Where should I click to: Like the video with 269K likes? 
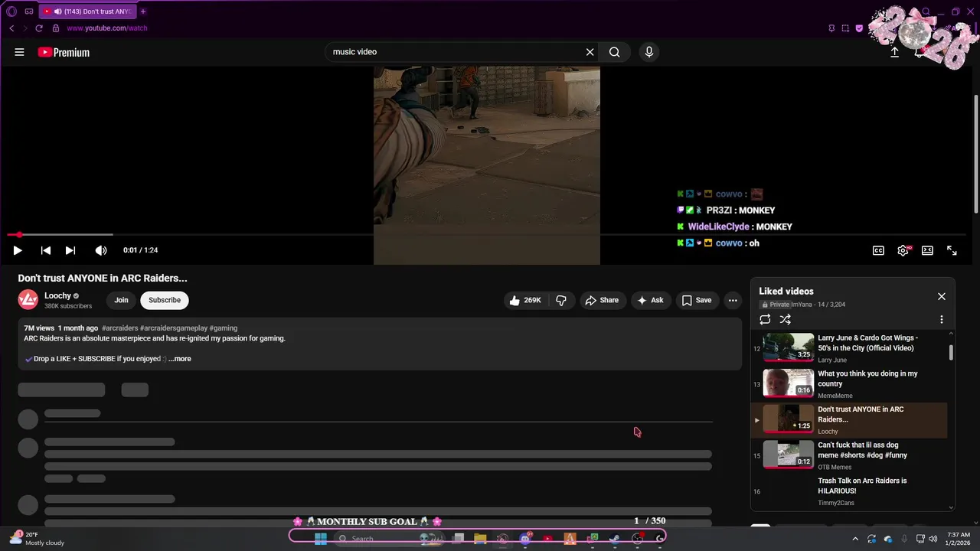pos(525,300)
